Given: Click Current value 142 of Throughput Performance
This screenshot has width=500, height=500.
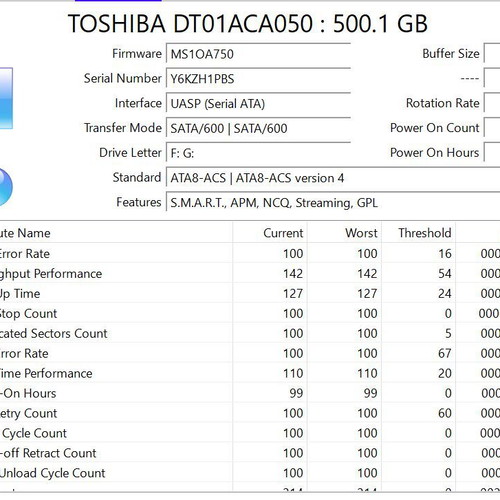Looking at the screenshot, I should tap(293, 274).
